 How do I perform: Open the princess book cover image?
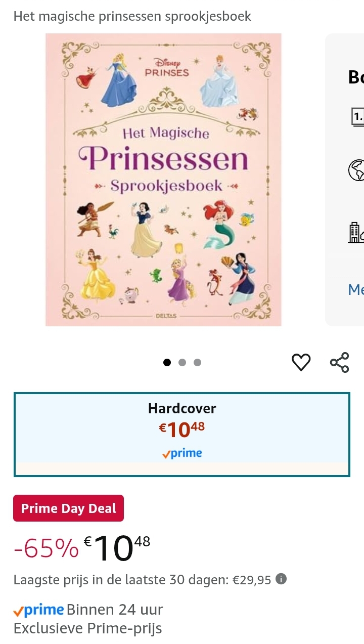163,179
